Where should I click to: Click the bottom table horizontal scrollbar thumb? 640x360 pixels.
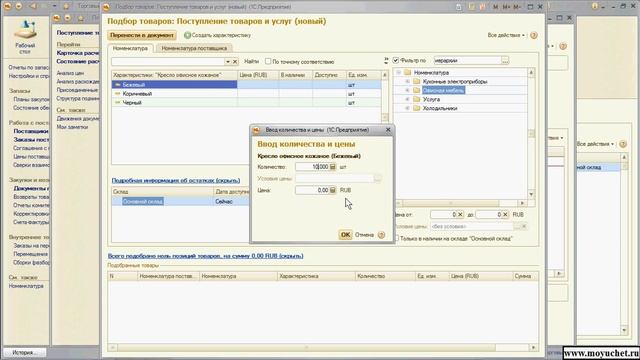point(307,348)
